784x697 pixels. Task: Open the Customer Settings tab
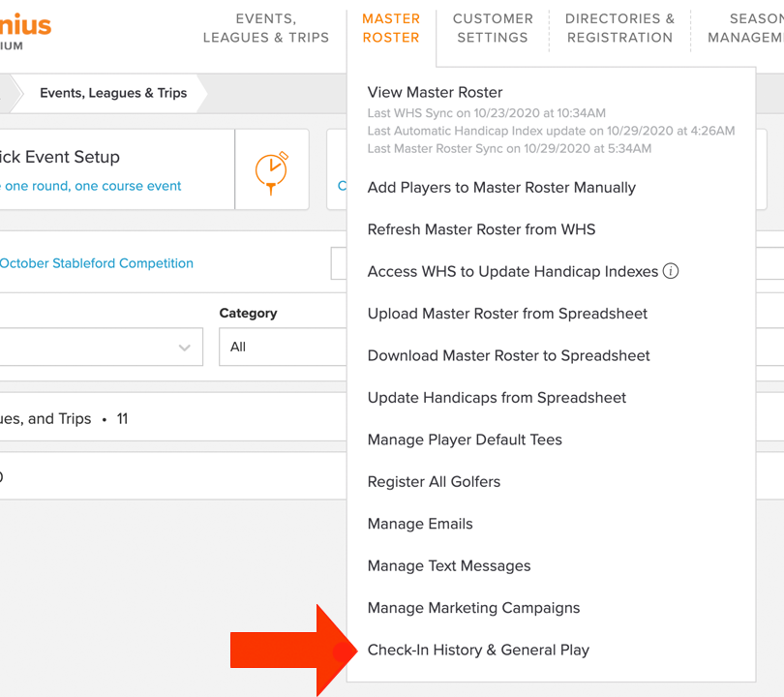tap(493, 28)
